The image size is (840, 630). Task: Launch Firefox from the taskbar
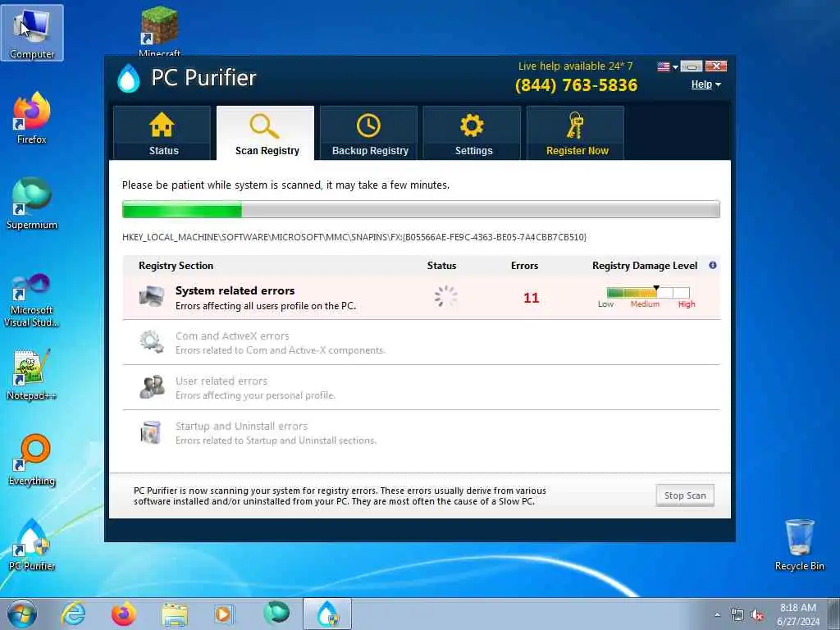coord(124,614)
